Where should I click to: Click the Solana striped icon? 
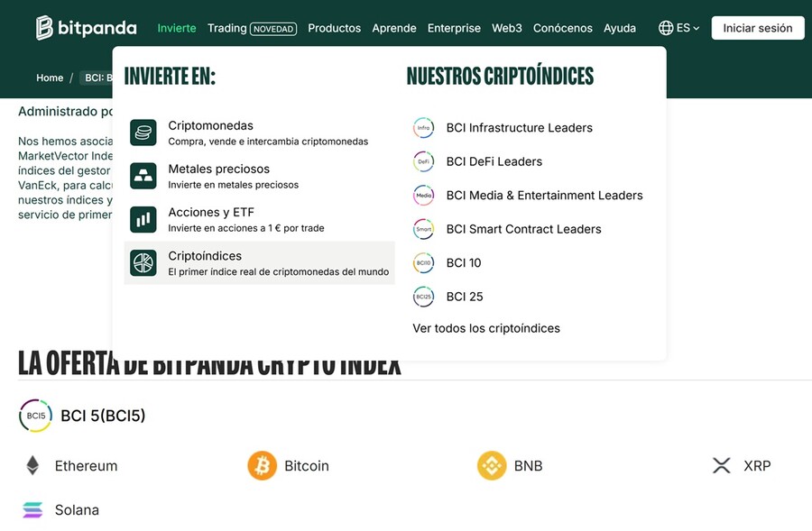click(x=32, y=509)
